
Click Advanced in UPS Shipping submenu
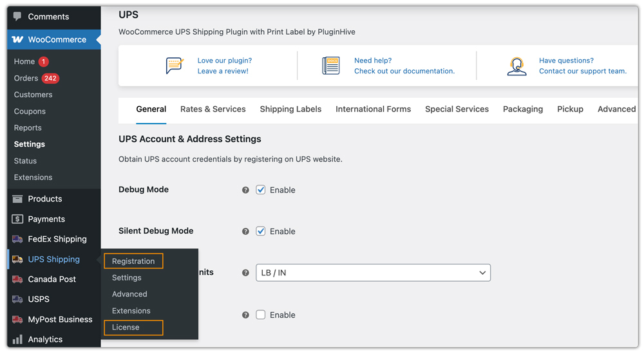pyautogui.click(x=129, y=294)
